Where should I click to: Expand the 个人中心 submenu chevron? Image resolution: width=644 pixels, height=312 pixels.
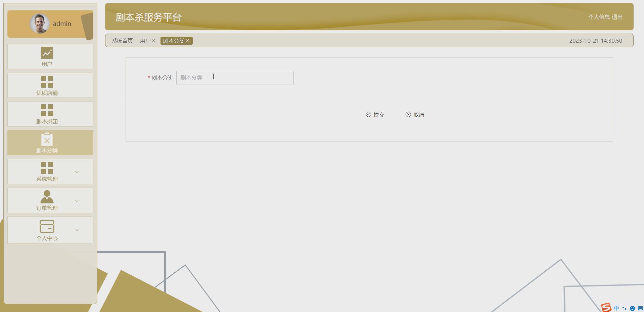[x=77, y=230]
